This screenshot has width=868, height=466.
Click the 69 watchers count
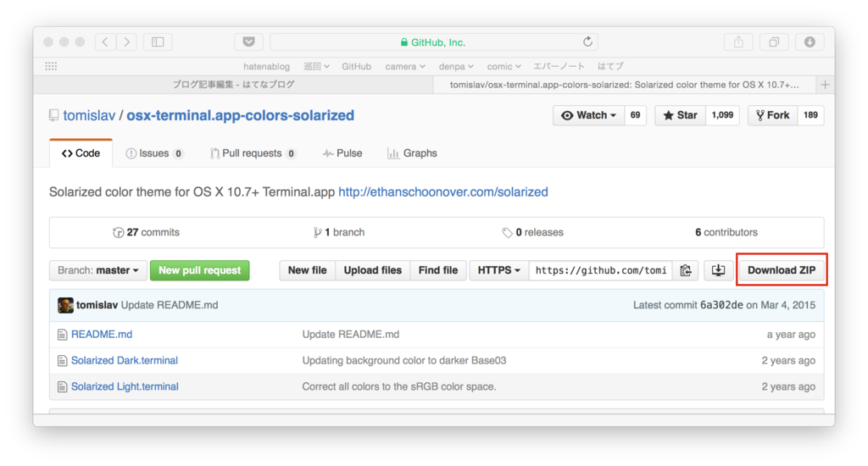coord(636,115)
